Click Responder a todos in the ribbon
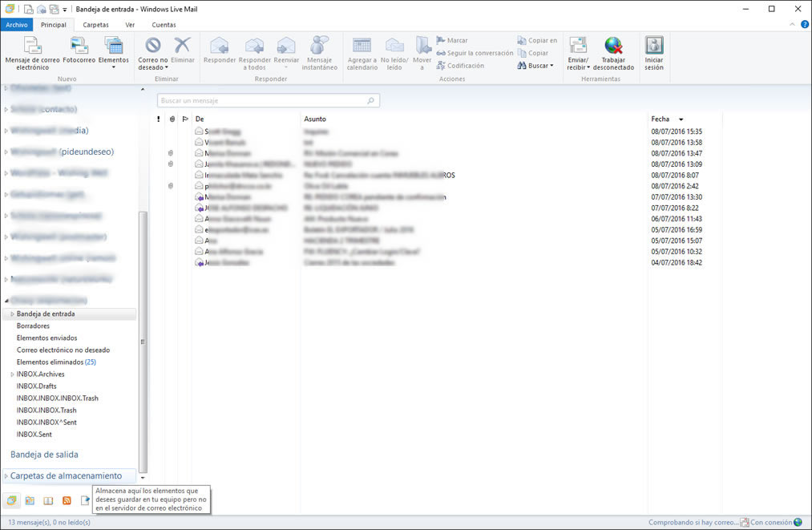 254,54
